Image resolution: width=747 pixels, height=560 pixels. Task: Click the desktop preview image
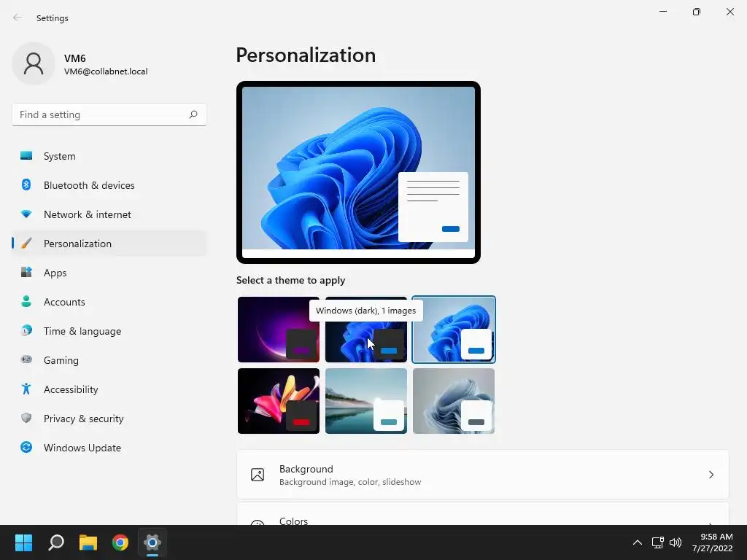point(358,172)
